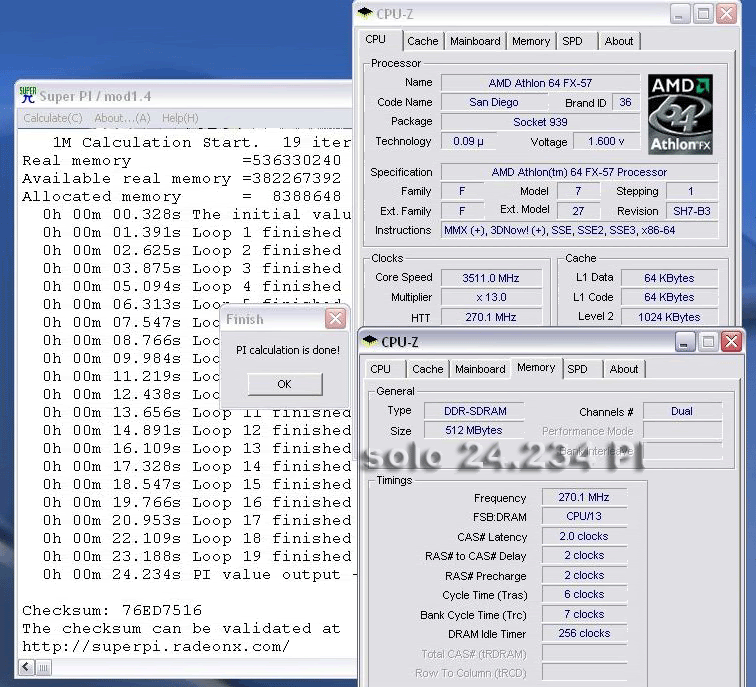
Task: Click the lower CPU-Z title bar chip icon
Action: (370, 341)
